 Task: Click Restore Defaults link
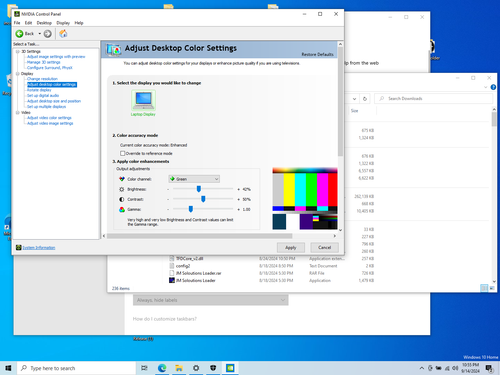[317, 54]
